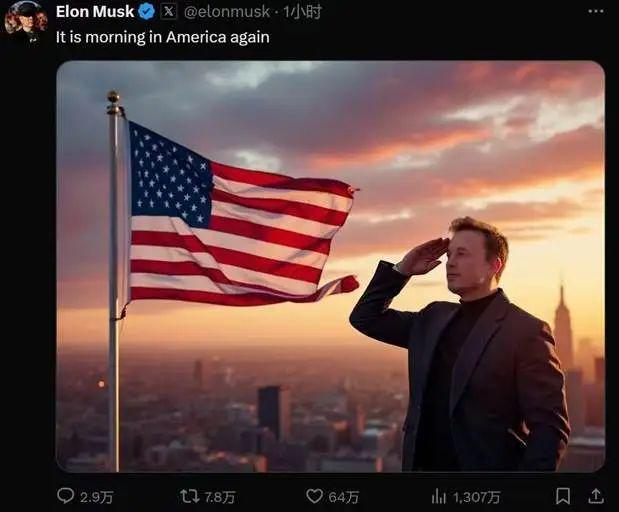Click the X affiliation badge beside name
Image resolution: width=619 pixels, height=512 pixels.
point(169,11)
